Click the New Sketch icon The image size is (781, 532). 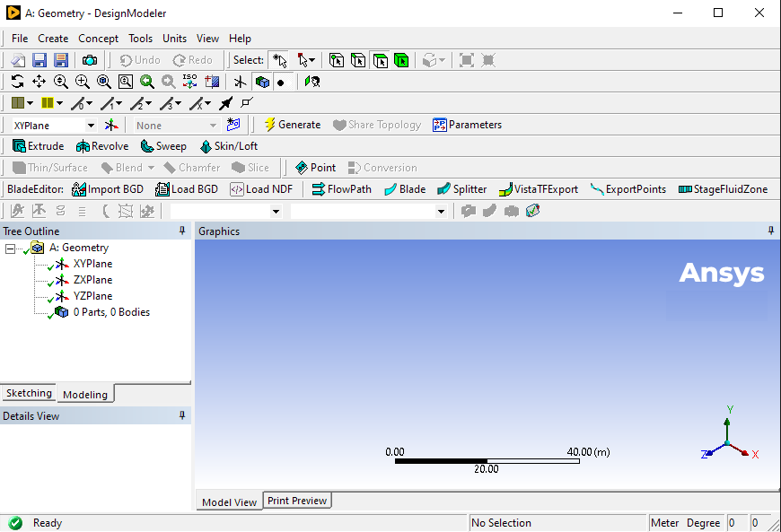pyautogui.click(x=233, y=125)
